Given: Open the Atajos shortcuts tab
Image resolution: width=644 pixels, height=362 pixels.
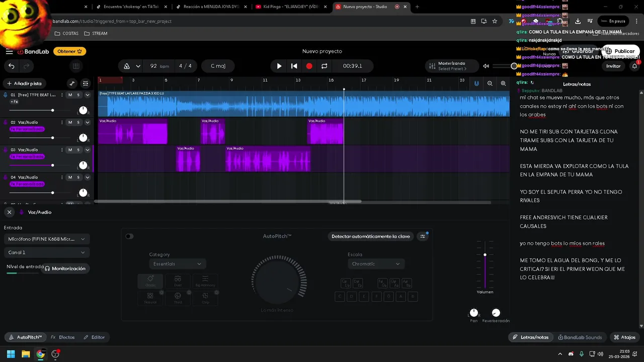Looking at the screenshot, I should (x=624, y=337).
